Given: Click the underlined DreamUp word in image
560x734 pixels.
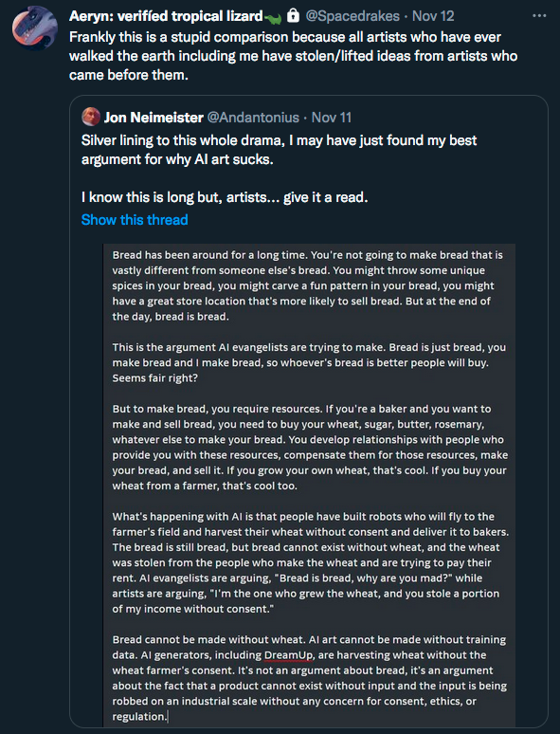Looking at the screenshot, I should (x=289, y=655).
